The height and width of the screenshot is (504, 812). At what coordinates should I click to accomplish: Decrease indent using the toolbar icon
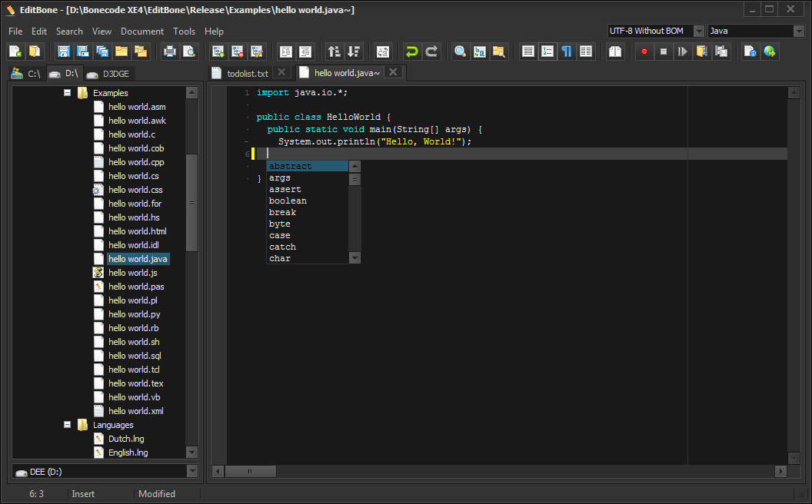305,51
